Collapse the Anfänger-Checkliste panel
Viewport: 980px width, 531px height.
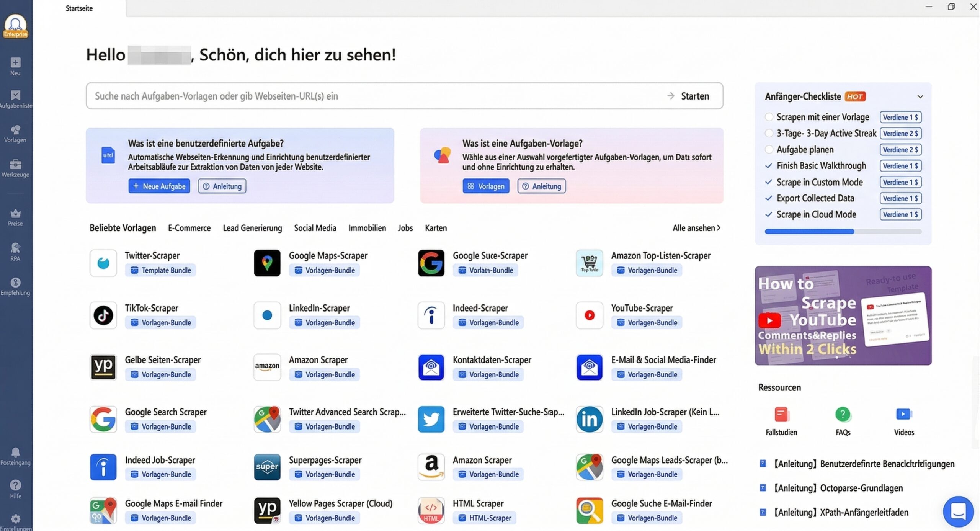(x=920, y=97)
